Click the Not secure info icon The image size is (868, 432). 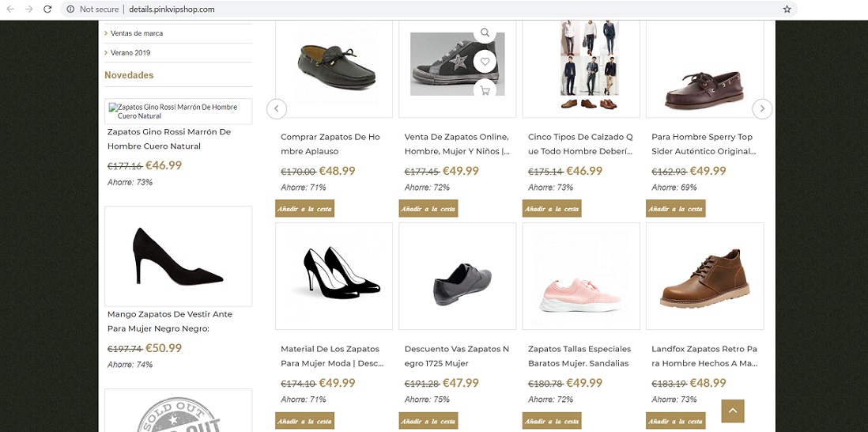[70, 9]
